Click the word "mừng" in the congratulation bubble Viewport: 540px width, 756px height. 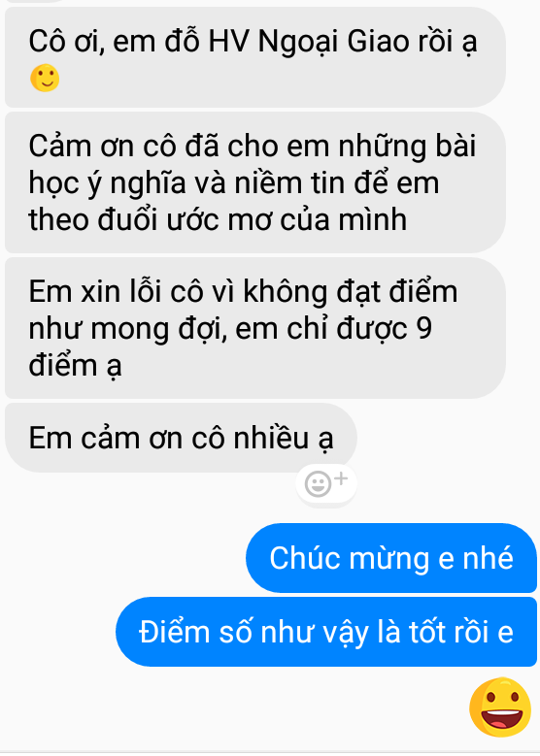coord(388,559)
